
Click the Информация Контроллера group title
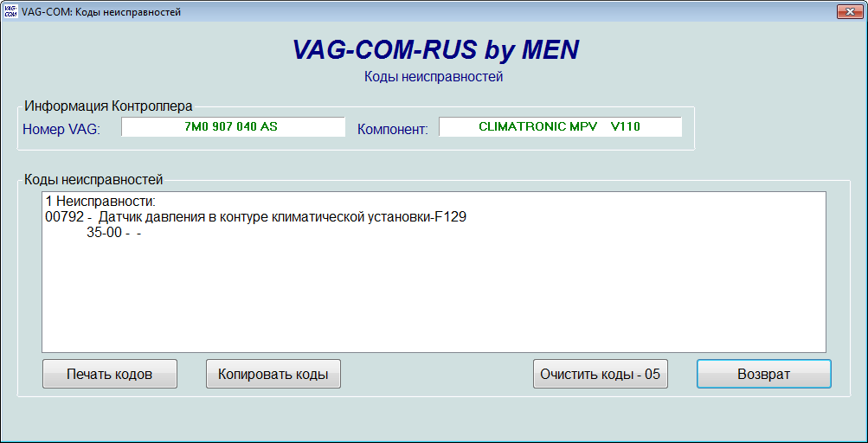[108, 106]
